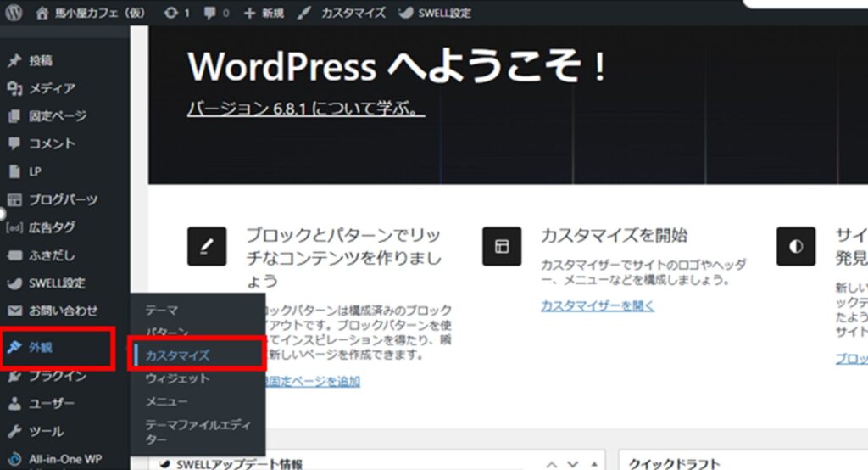Click the updates circular arrows icon

click(170, 13)
